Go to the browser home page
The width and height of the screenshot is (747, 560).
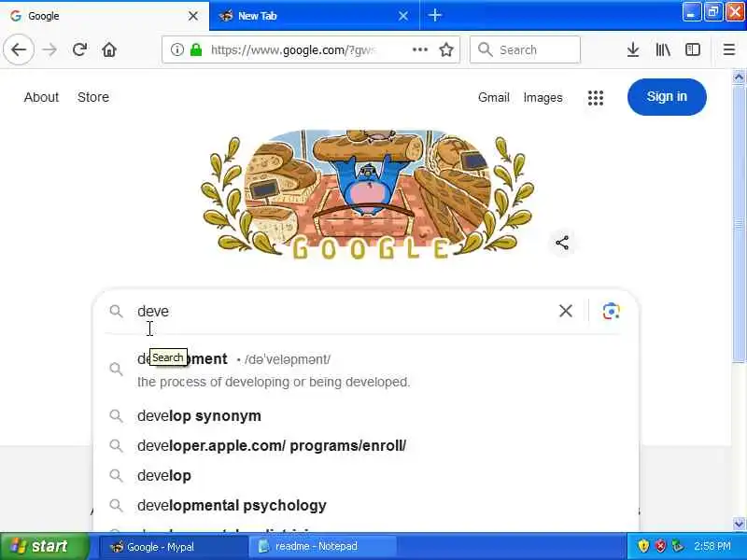pos(109,49)
